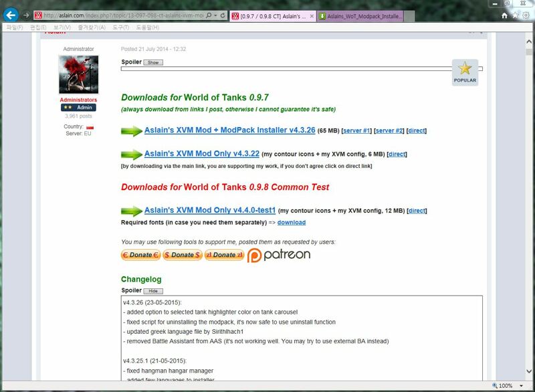Open the 도구(T) menu

(x=121, y=27)
